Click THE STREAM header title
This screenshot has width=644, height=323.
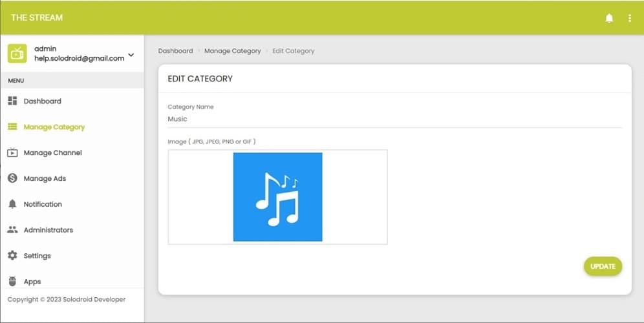[x=37, y=17]
